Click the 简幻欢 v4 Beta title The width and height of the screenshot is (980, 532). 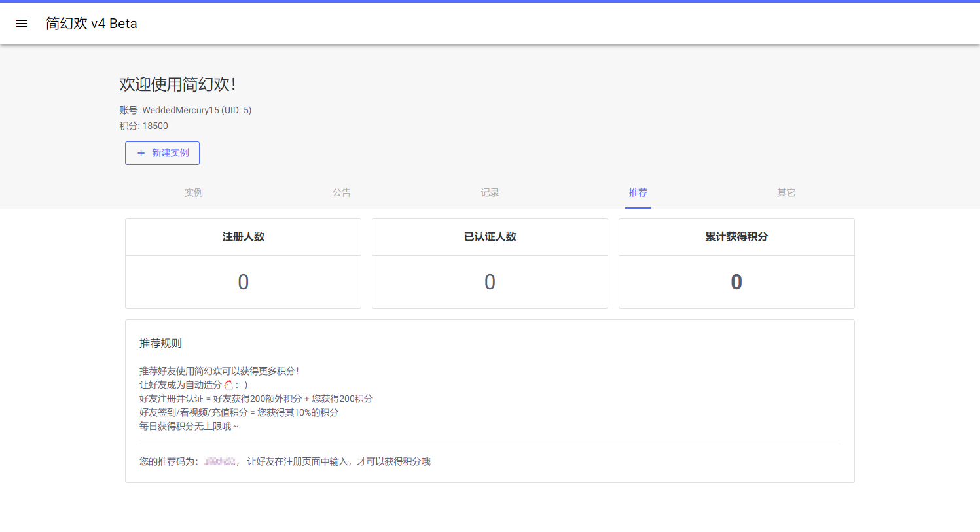[x=92, y=24]
